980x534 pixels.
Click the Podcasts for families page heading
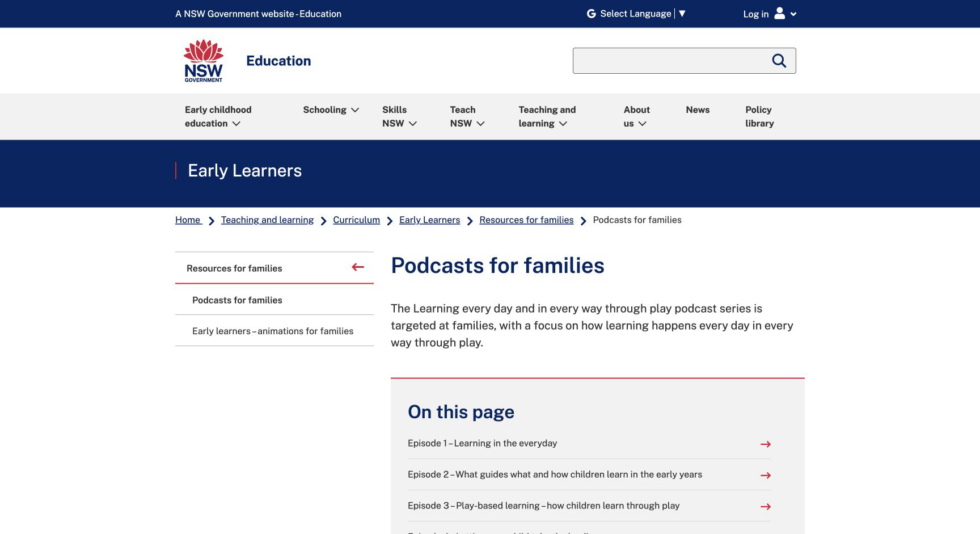pos(497,266)
